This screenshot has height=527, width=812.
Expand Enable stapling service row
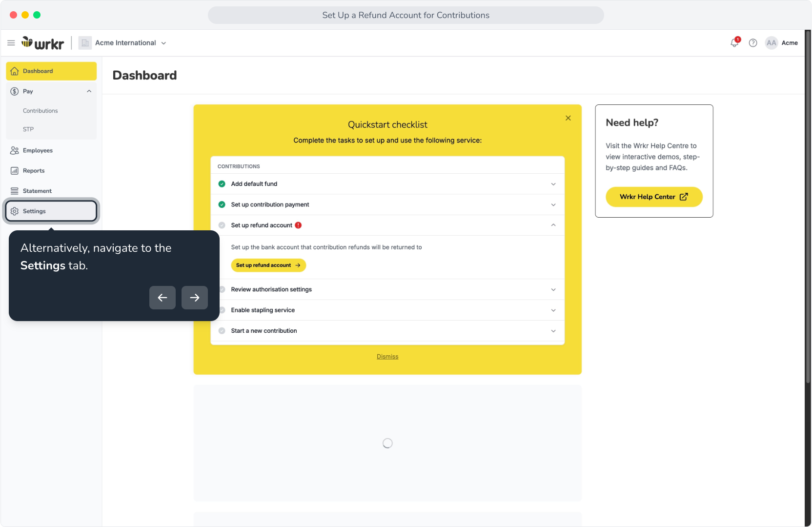tap(387, 310)
